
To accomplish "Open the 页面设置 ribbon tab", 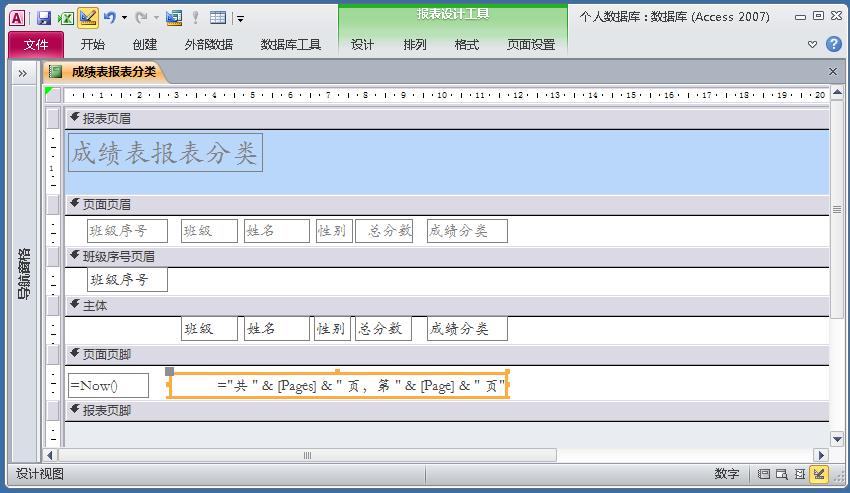I will (x=531, y=44).
